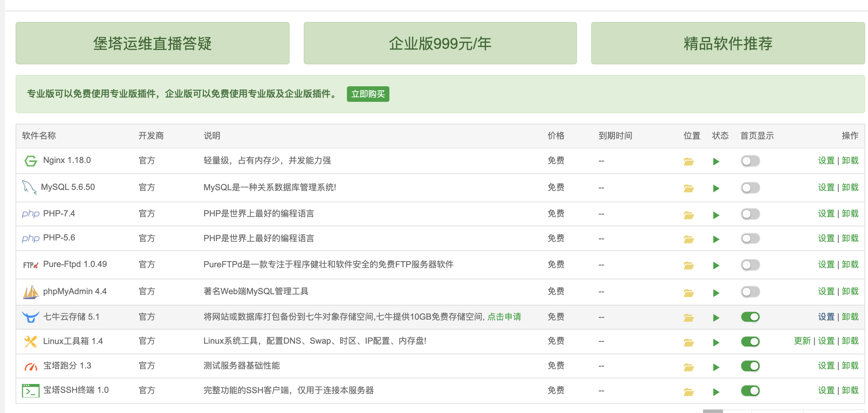Click the Linux工具箱 status play icon

point(716,342)
